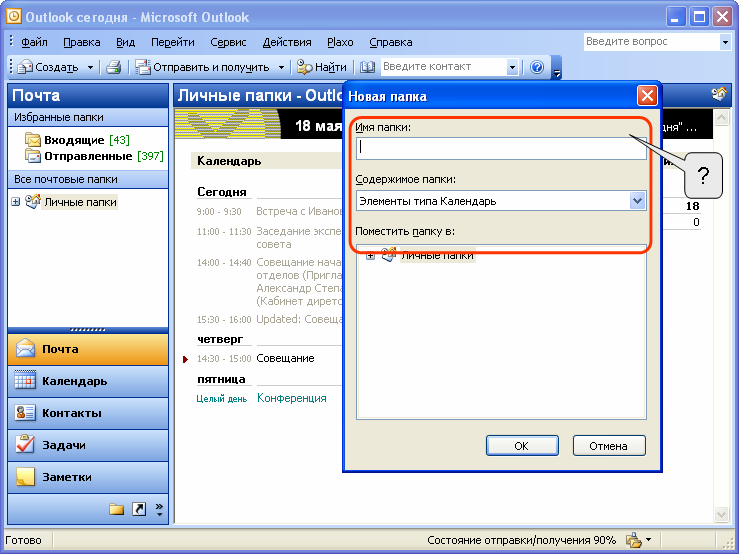Open Configure buttons chevron in navigation pane
Image resolution: width=739 pixels, height=554 pixels.
[x=159, y=509]
